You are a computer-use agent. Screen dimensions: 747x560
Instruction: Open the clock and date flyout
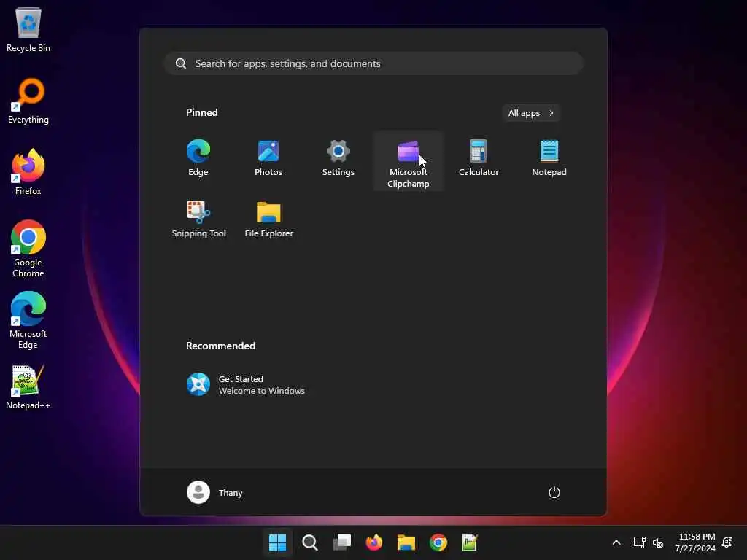(695, 542)
